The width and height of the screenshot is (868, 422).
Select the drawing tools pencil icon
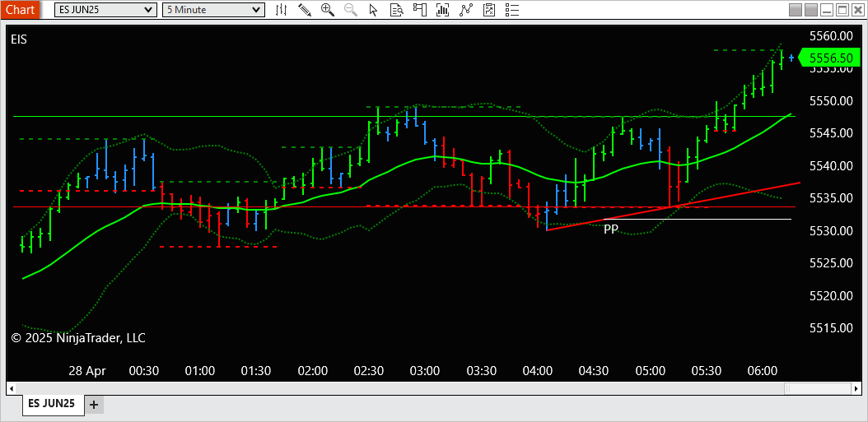(304, 9)
